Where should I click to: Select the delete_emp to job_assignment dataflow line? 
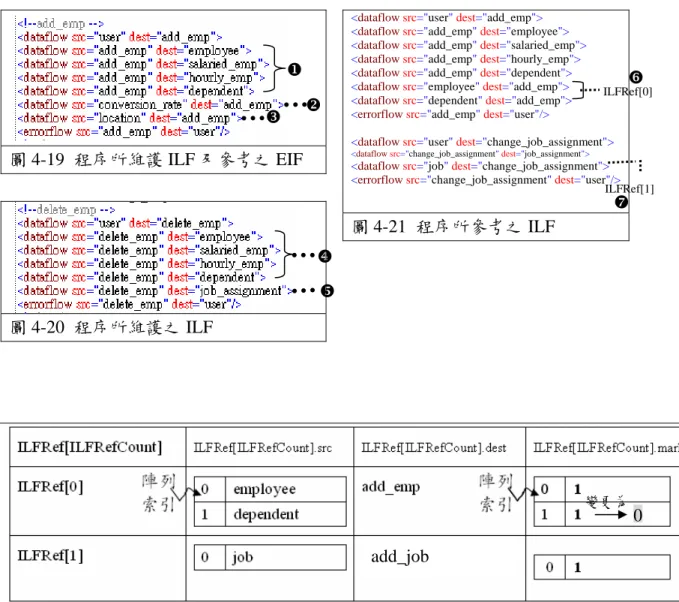point(155,291)
